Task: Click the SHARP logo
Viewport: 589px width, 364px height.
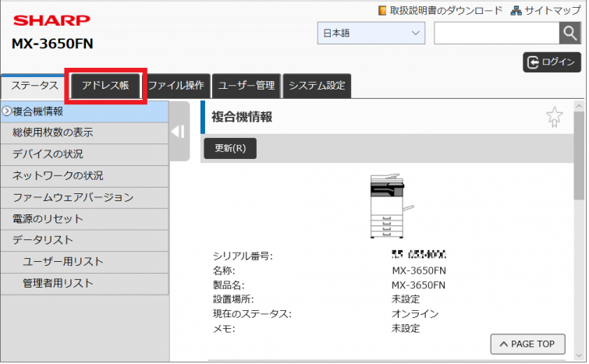Action: pyautogui.click(x=51, y=20)
